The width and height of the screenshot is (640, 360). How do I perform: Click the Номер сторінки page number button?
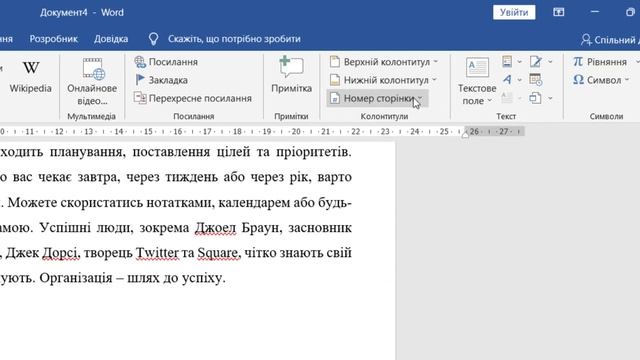pos(377,98)
